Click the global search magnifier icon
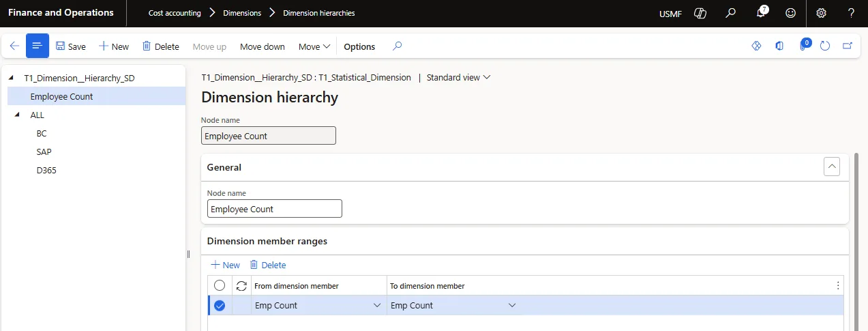Viewport: 868px width, 331px height. 731,13
